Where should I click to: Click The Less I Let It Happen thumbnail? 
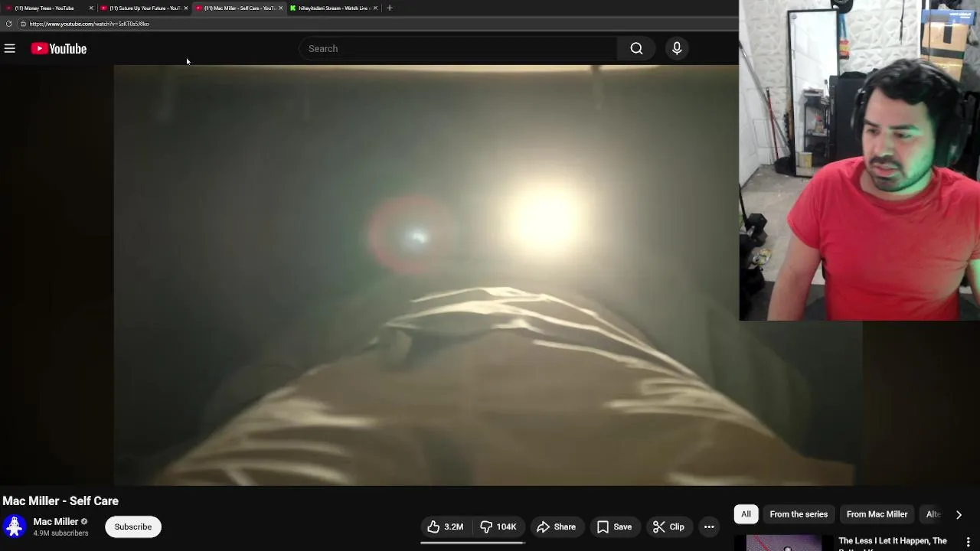pyautogui.click(x=784, y=543)
